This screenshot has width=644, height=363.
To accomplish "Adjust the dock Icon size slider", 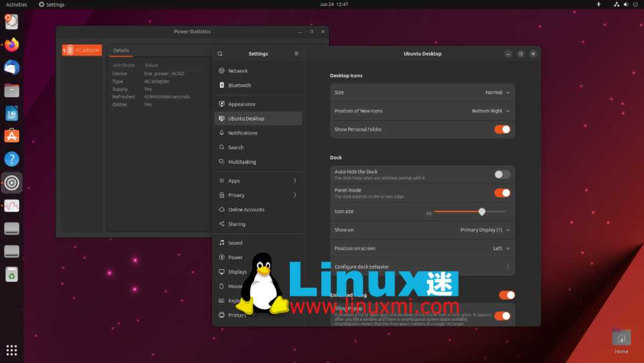I will pyautogui.click(x=482, y=212).
